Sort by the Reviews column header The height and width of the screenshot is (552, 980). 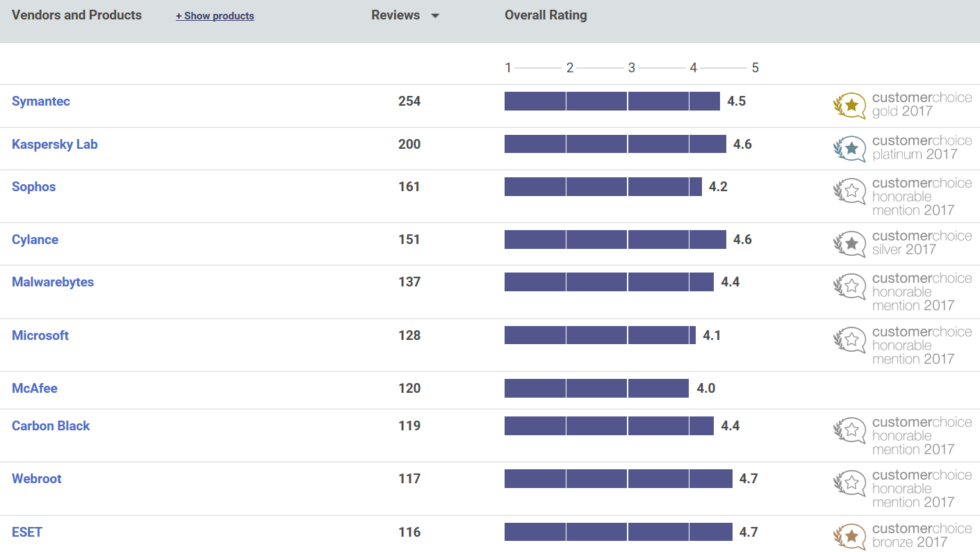coord(395,15)
